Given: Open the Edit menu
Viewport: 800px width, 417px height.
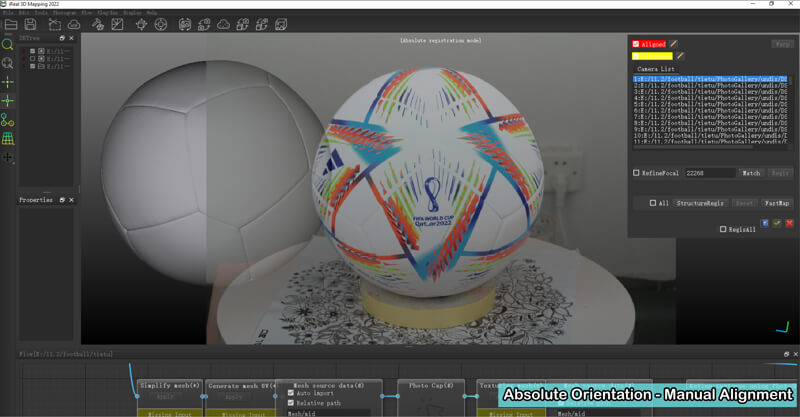Looking at the screenshot, I should 24,12.
